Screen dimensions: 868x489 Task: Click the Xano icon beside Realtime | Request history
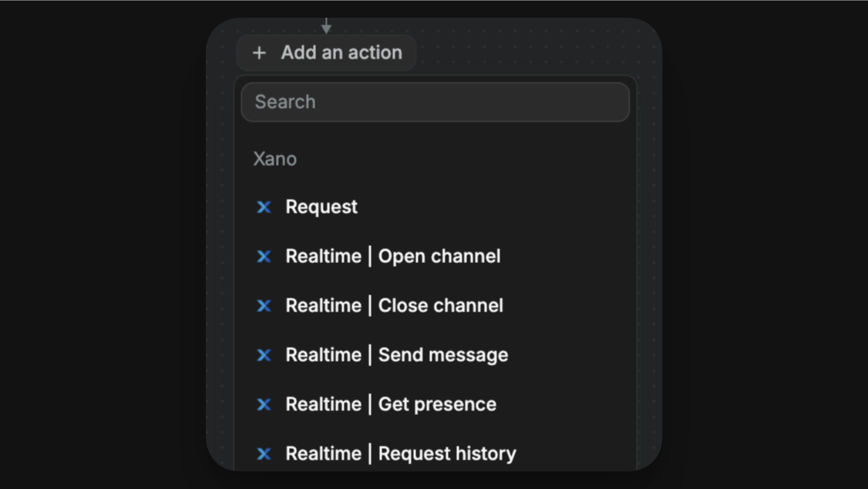pyautogui.click(x=264, y=454)
